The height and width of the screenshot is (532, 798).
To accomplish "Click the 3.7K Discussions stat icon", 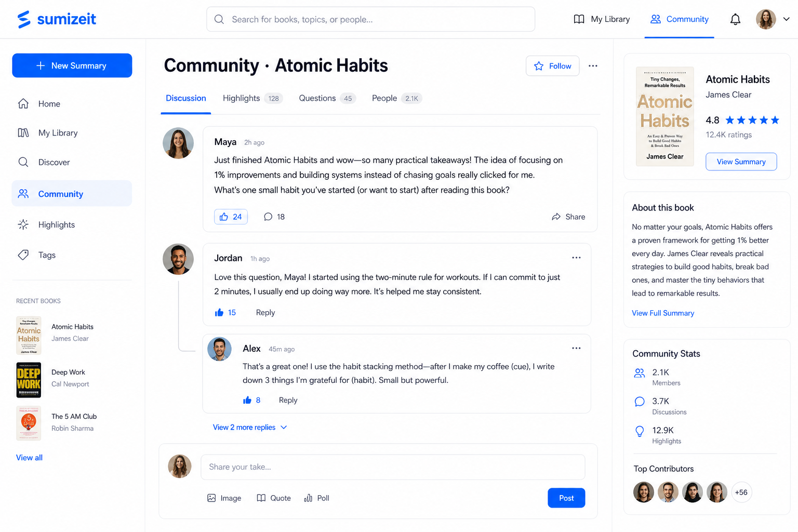I will coord(640,402).
